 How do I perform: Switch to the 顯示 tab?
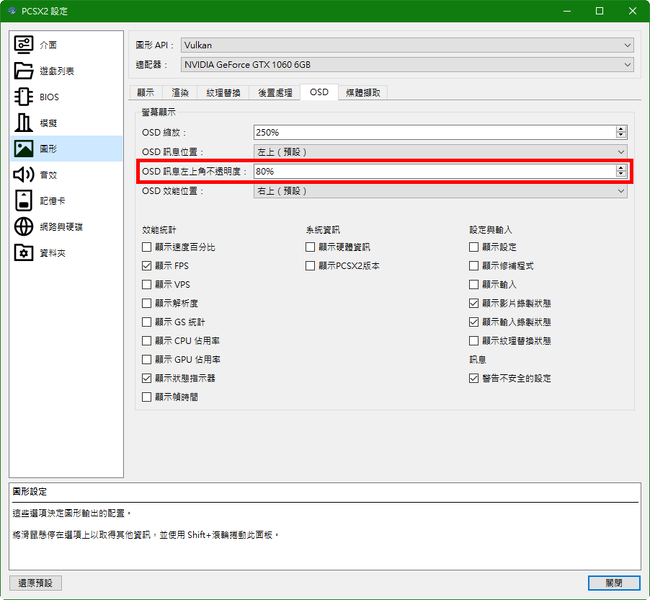pos(146,93)
